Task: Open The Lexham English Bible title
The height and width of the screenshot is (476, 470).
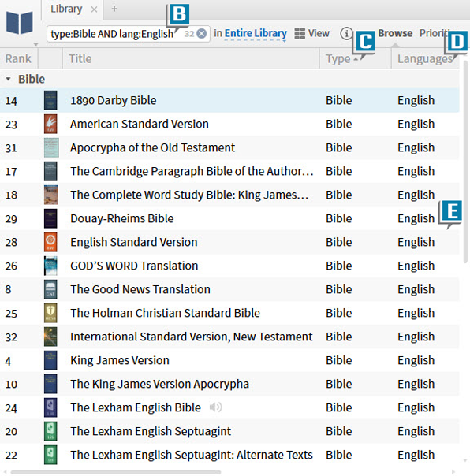Action: tap(136, 407)
